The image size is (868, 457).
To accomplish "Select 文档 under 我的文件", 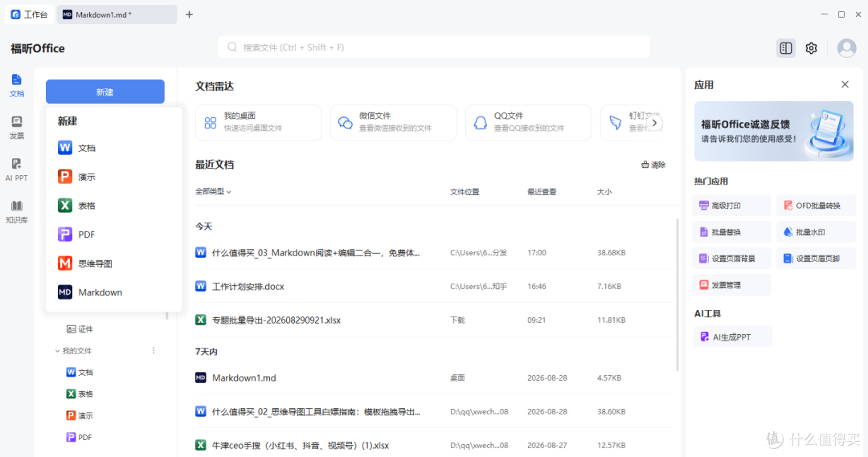I will (80, 373).
